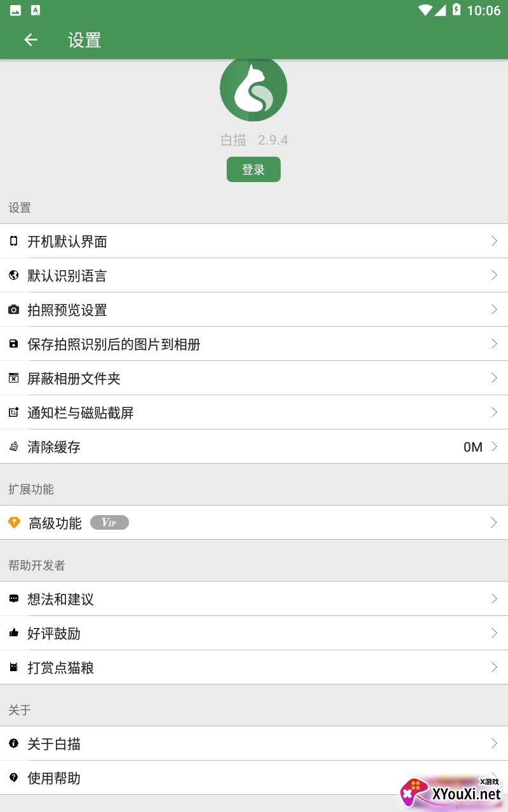This screenshot has width=508, height=812.
Task: Expand chevron for 开机默认界面
Action: [x=493, y=241]
